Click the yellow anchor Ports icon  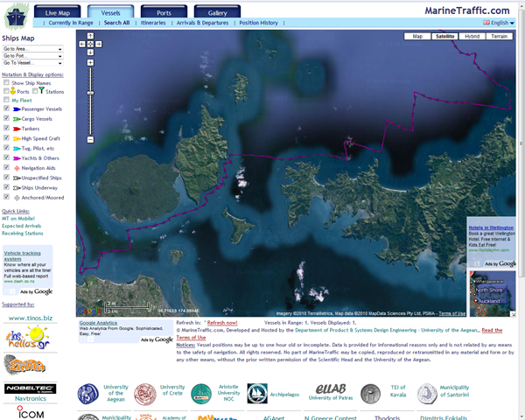[13, 91]
